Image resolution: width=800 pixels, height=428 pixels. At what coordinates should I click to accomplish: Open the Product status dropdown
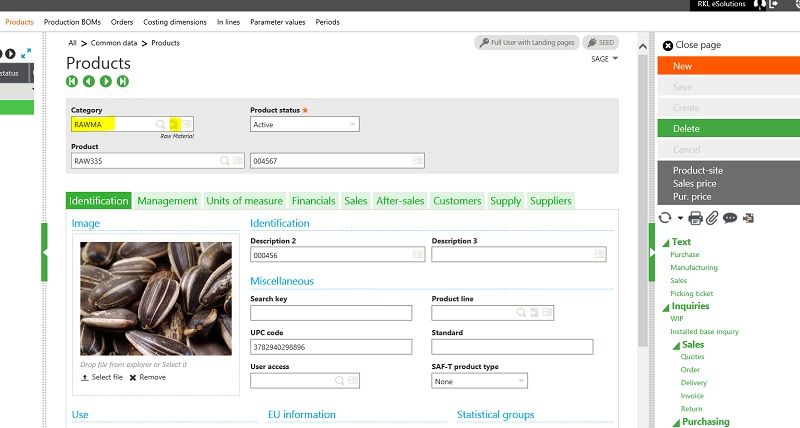pos(352,124)
